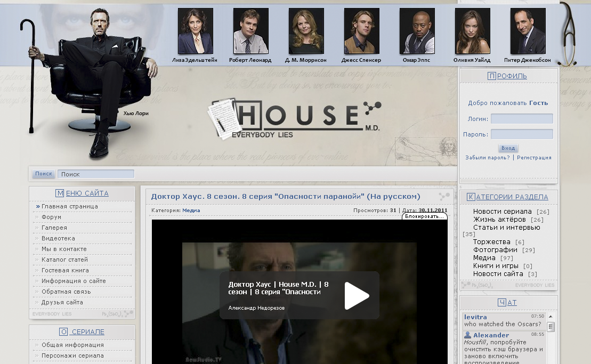Screen dimensions: 591x364
Task: Focus the Пароль input field
Action: tap(522, 134)
